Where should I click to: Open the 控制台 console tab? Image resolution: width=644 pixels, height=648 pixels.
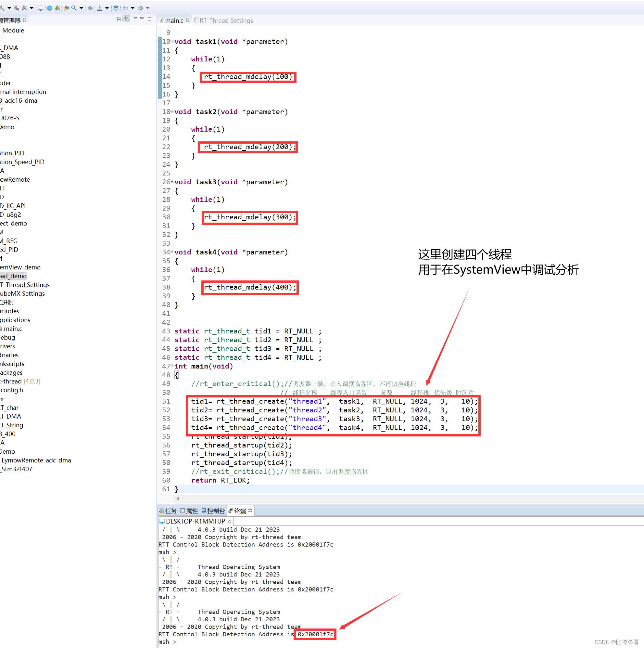[213, 511]
